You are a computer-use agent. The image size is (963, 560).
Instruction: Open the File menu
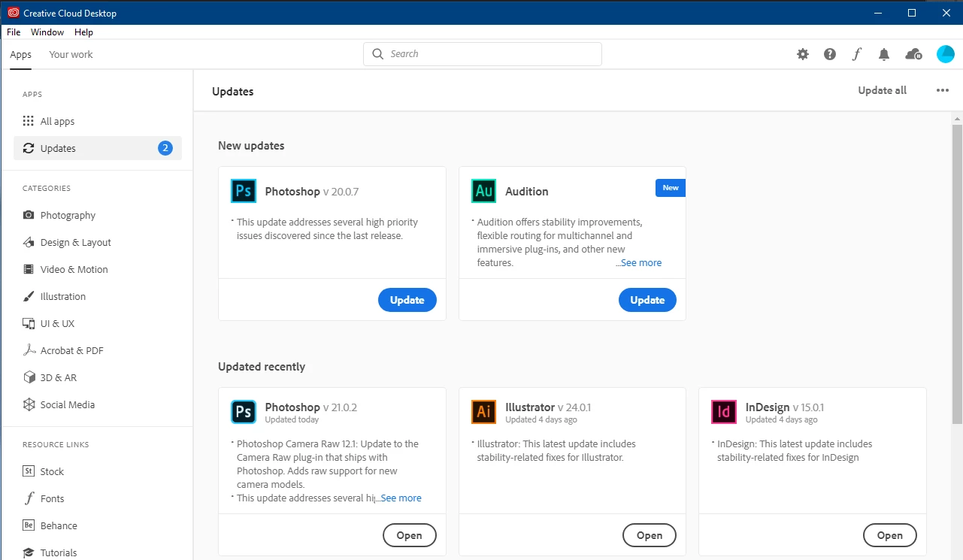tap(14, 32)
